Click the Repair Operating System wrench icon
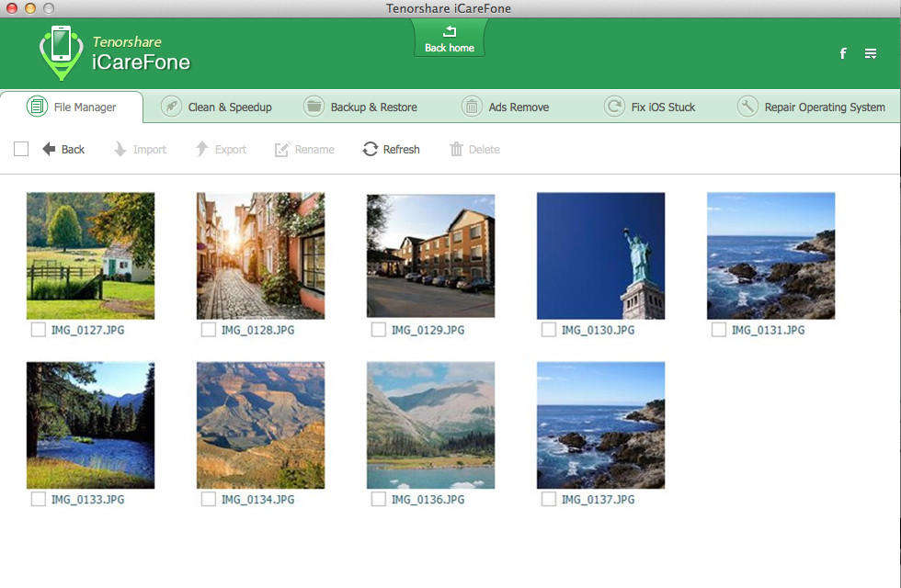901x588 pixels. pyautogui.click(x=747, y=107)
